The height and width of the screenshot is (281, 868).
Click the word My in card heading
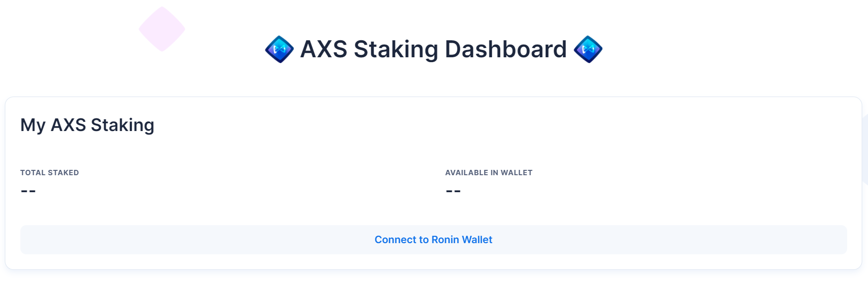[x=33, y=125]
